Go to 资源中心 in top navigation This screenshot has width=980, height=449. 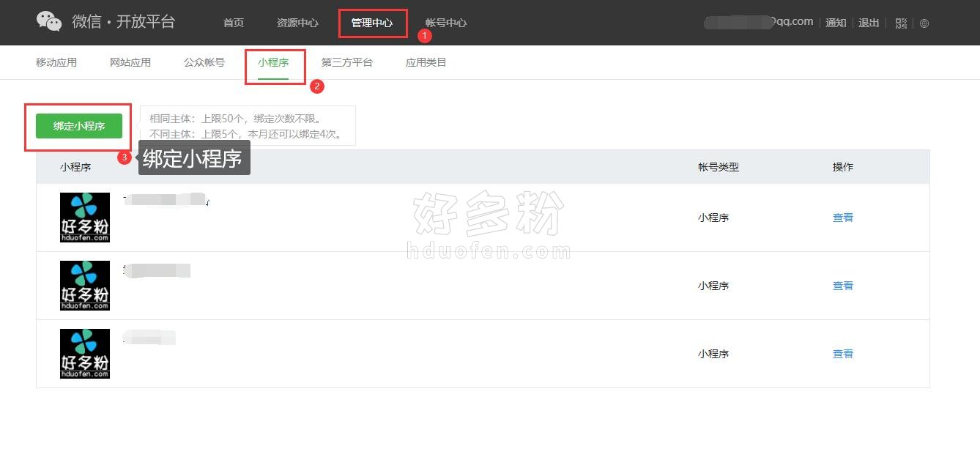[x=297, y=23]
